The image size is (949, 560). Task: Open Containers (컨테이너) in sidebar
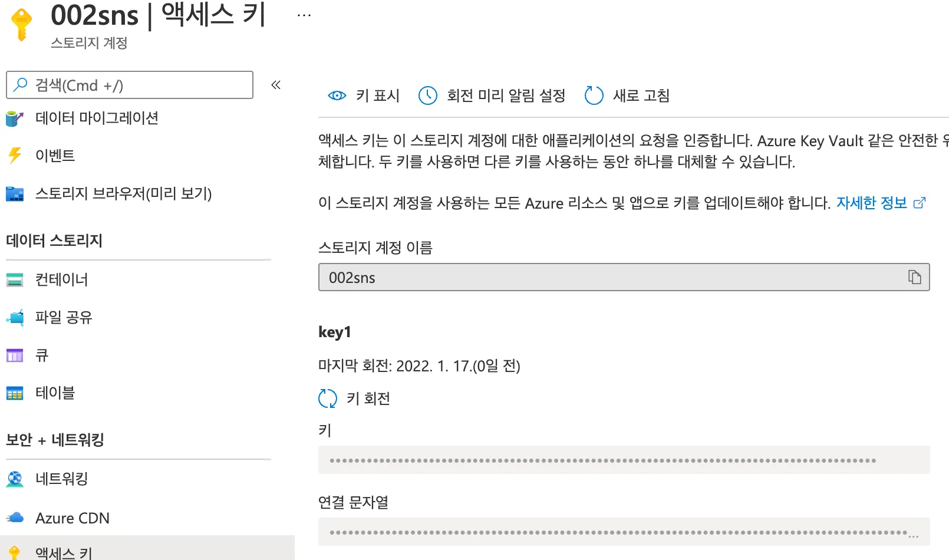pos(61,279)
